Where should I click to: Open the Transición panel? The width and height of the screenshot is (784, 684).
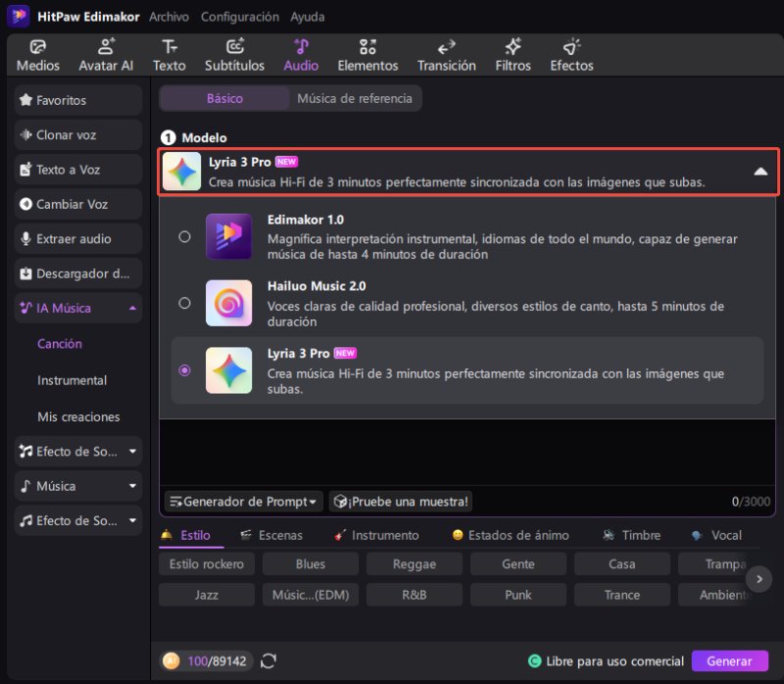tap(447, 56)
